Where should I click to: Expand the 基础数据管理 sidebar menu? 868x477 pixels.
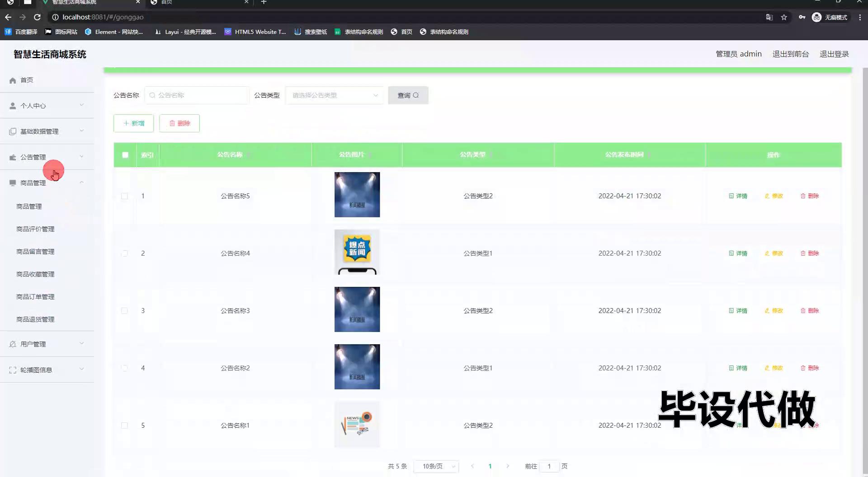click(47, 131)
